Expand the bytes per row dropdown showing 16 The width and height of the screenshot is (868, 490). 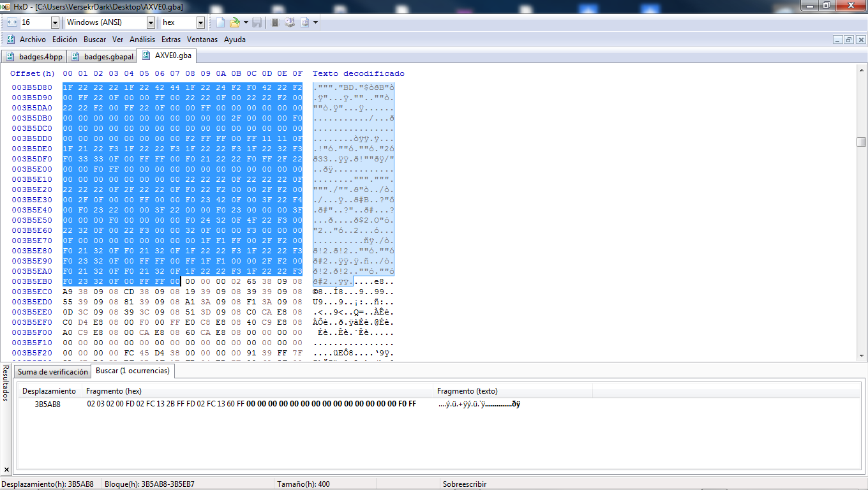[55, 22]
